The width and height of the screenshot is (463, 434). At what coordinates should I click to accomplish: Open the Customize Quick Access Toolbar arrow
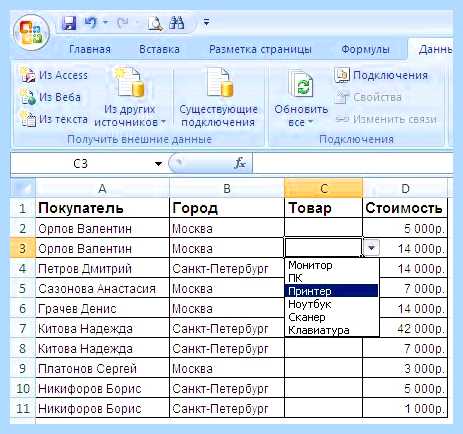pyautogui.click(x=206, y=23)
